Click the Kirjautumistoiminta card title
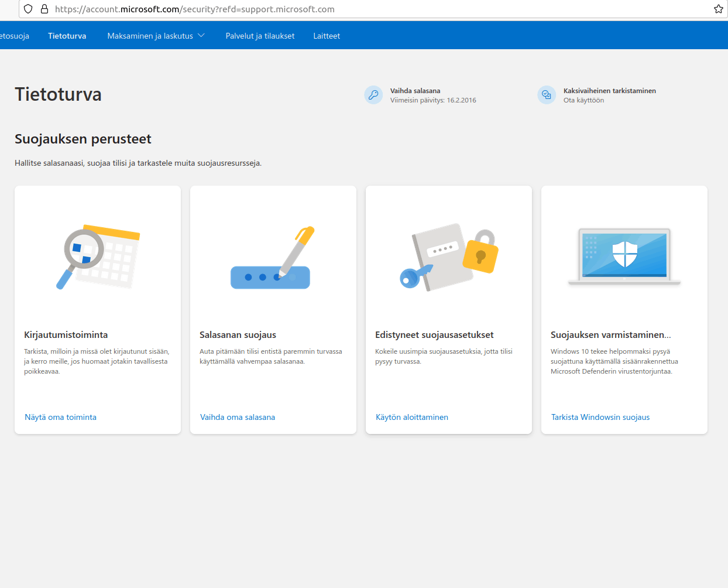Screen dimensions: 728x588 click(x=66, y=335)
